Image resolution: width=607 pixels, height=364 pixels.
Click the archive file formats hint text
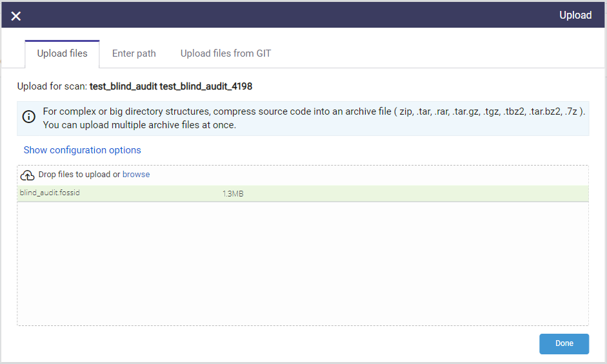(x=313, y=111)
